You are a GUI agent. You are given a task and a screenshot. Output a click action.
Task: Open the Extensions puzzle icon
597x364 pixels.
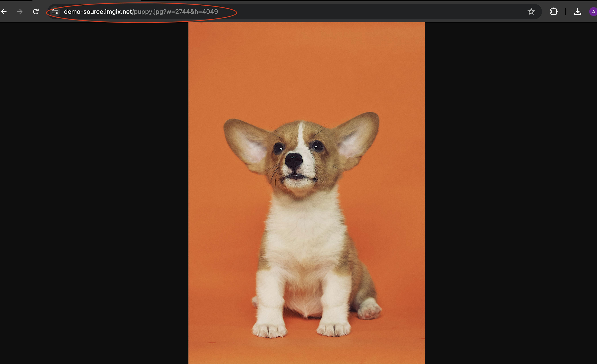point(554,12)
